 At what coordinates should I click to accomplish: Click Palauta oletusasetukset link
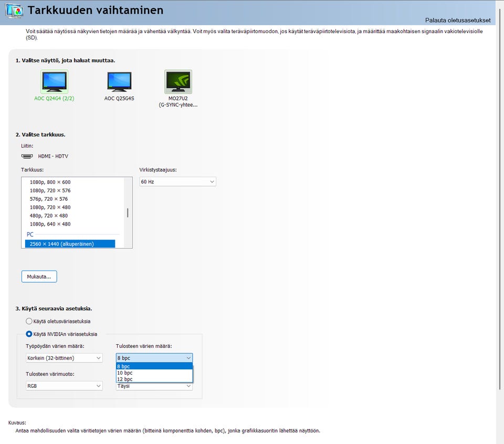(x=458, y=20)
